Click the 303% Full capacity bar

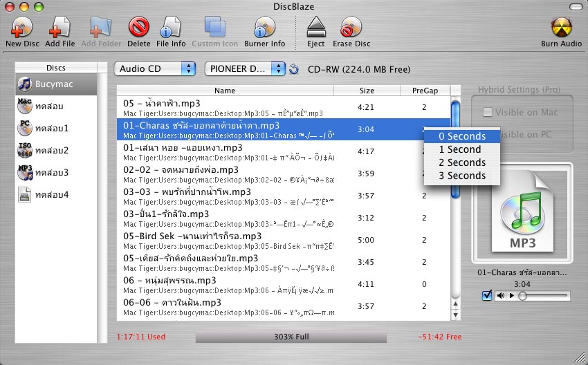[291, 337]
